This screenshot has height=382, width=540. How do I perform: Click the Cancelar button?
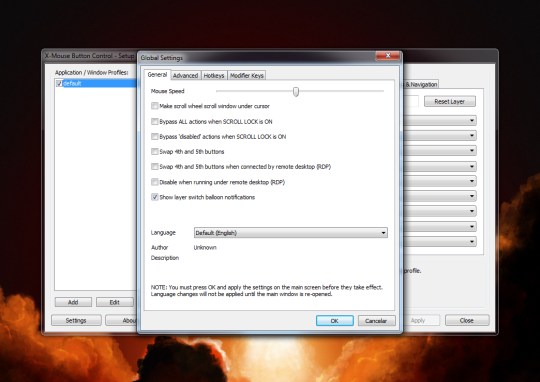coord(376,321)
